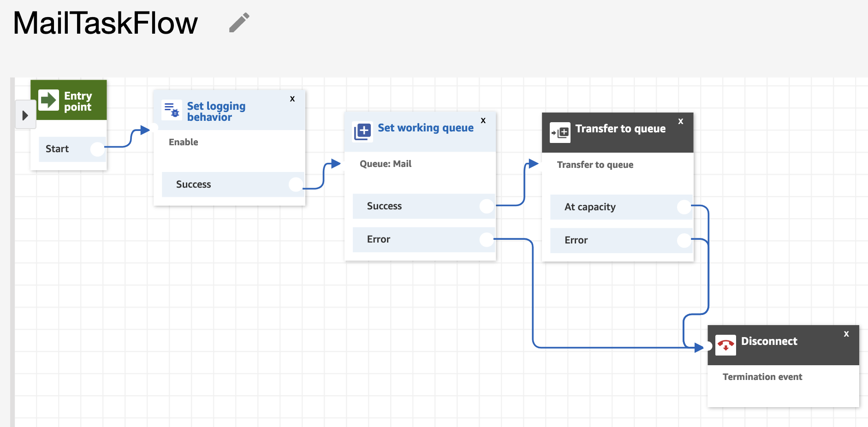Screen dimensions: 868x427
Task: Remove the Set working queue block
Action: coord(483,120)
